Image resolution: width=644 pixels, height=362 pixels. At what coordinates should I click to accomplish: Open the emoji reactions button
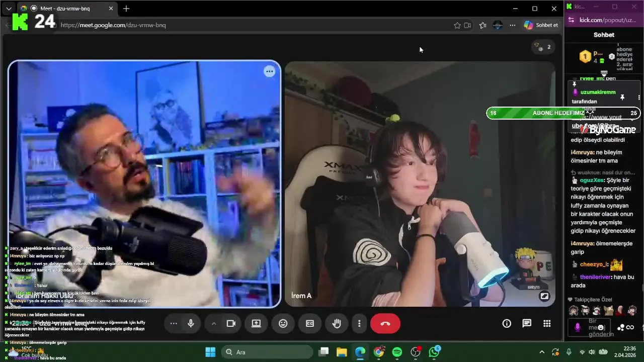pos(283,323)
